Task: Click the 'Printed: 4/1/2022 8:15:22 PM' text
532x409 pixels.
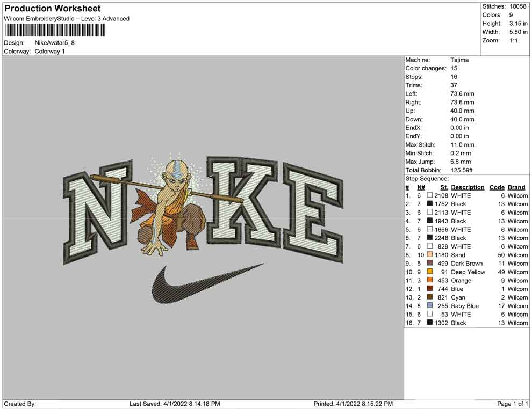Action: (353, 404)
